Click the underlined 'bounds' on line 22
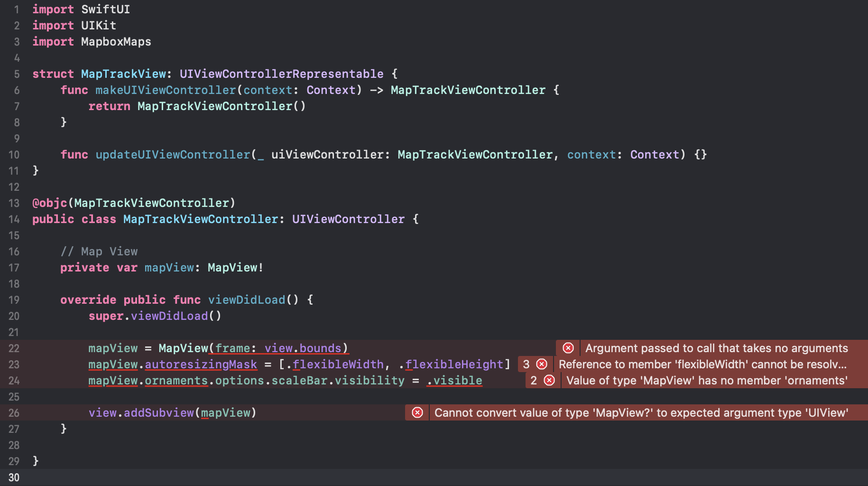The image size is (868, 486). pos(321,348)
